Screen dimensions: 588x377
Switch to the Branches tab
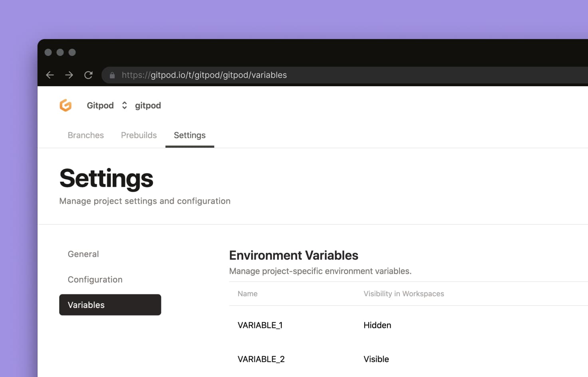point(85,135)
